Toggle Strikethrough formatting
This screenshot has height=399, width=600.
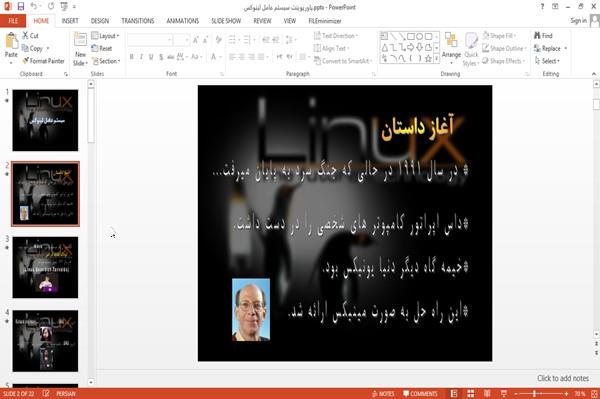click(x=171, y=57)
